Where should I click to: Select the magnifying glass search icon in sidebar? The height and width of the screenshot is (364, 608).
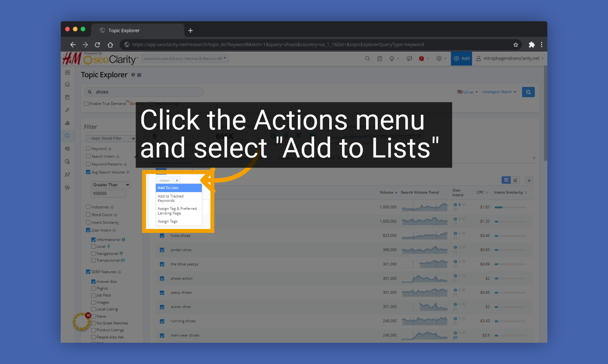point(67,135)
